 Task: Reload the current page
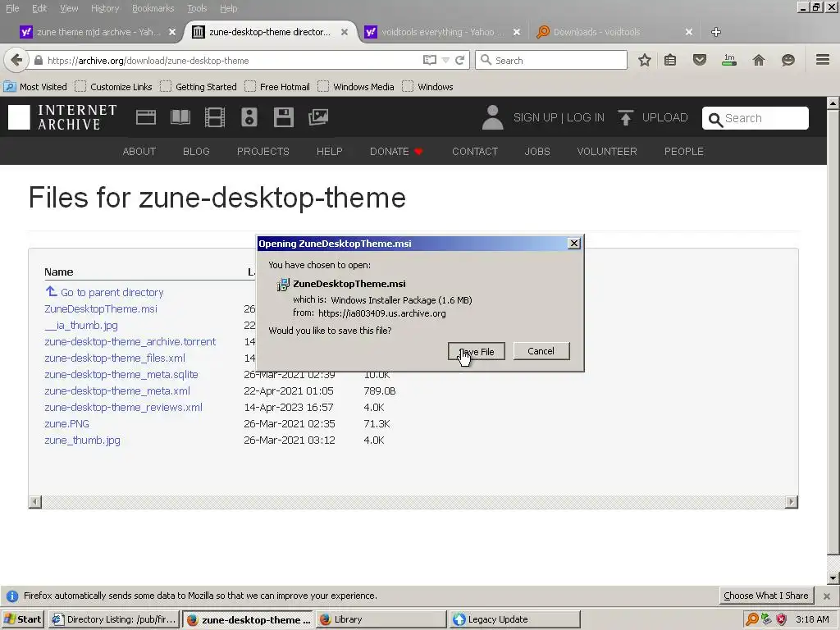click(459, 60)
